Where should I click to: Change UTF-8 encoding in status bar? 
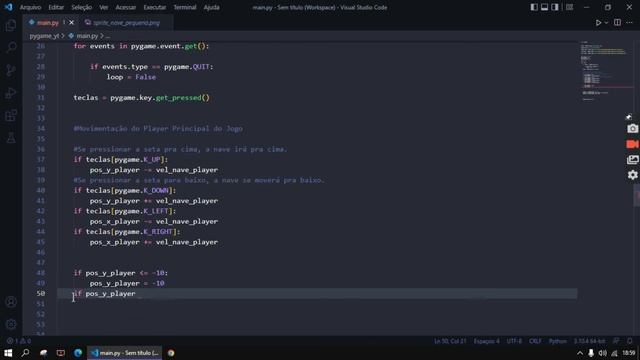click(514, 341)
